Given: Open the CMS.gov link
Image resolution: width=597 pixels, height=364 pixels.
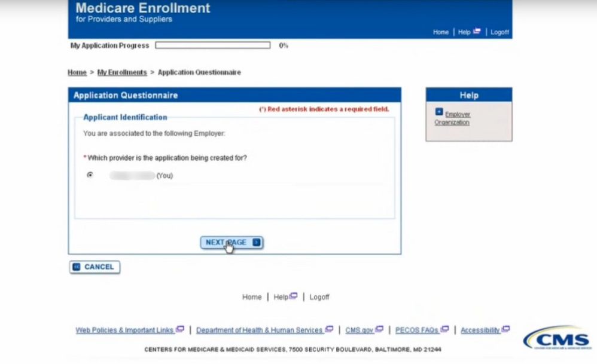Looking at the screenshot, I should (x=359, y=330).
